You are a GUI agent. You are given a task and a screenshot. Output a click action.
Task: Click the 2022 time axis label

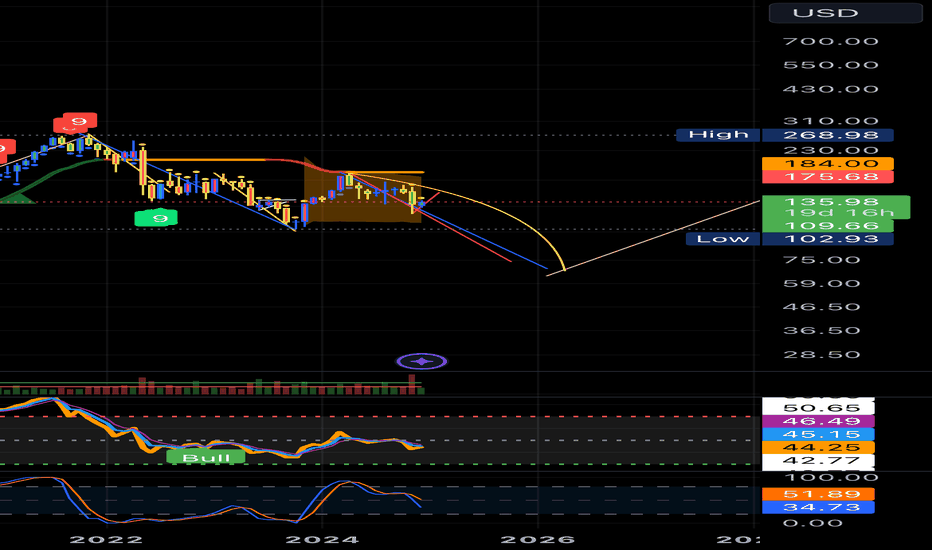coord(106,539)
